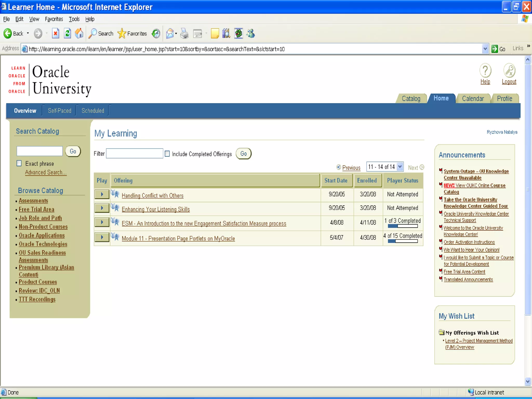
Task: Open the Favorites menu in menu bar
Action: [54, 19]
